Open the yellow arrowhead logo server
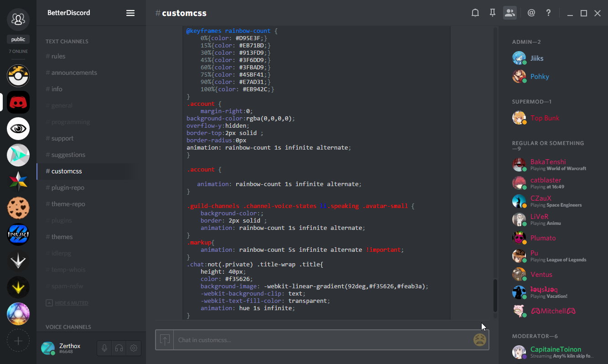Screen dimensions: 608x364 coord(18,287)
